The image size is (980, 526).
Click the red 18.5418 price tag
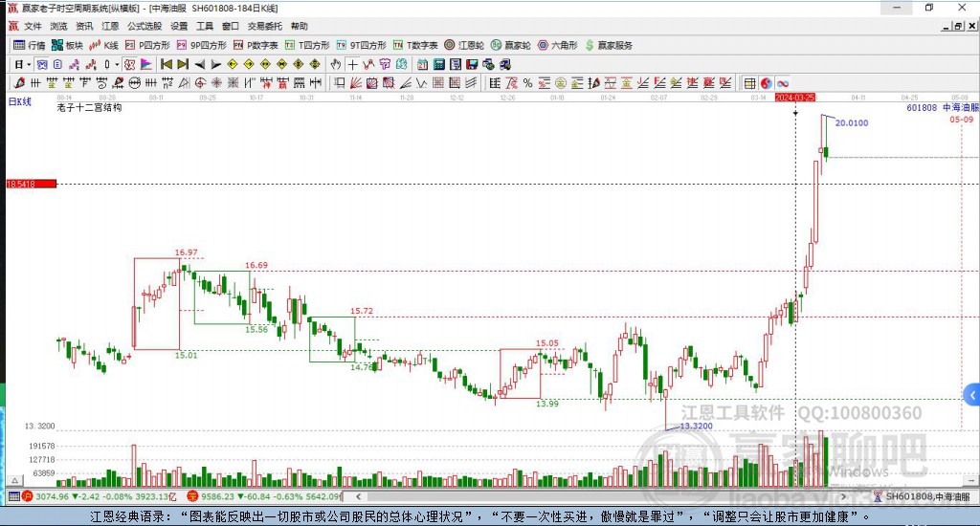click(x=32, y=184)
